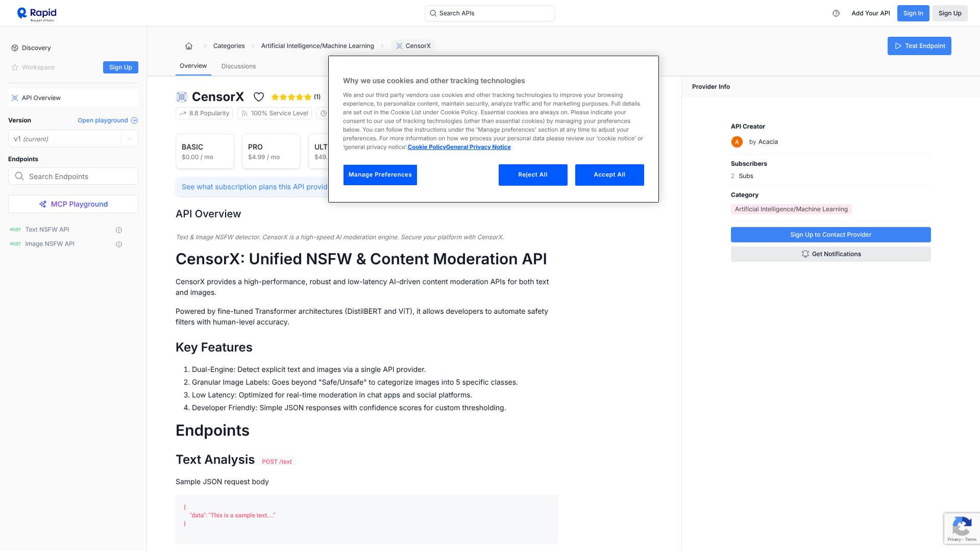This screenshot has width=980, height=551.
Task: Click the CensorX breadcrumb
Action: [413, 46]
